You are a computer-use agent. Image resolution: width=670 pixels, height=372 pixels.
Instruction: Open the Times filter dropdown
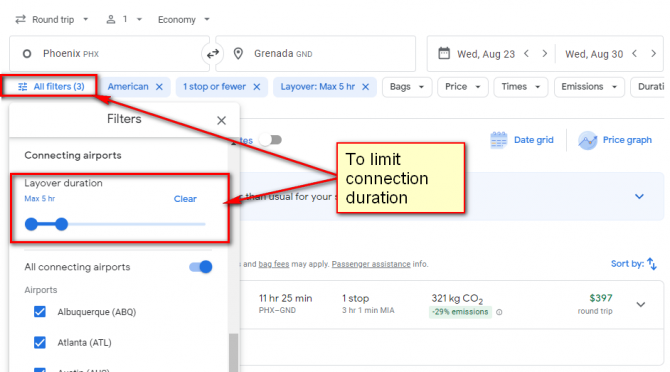(521, 87)
